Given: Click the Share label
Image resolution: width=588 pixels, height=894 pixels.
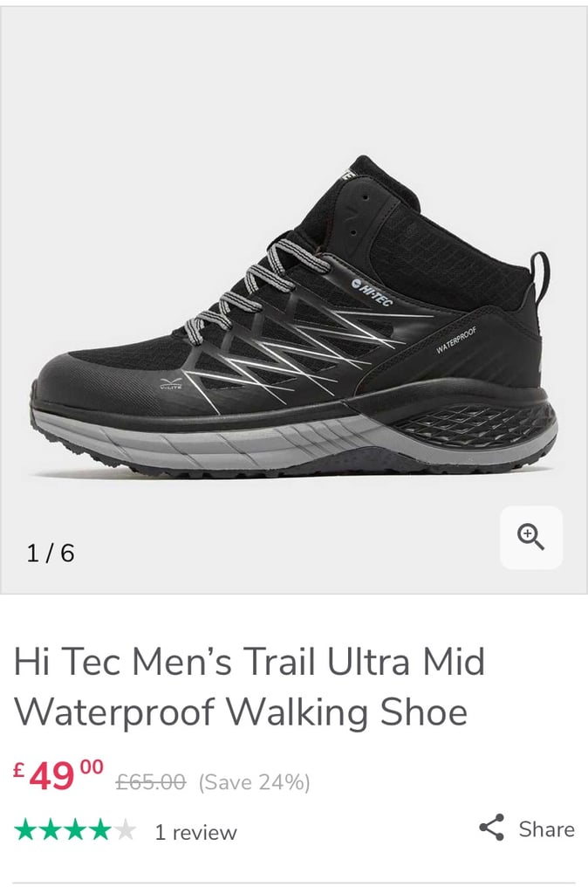Looking at the screenshot, I should (x=546, y=829).
